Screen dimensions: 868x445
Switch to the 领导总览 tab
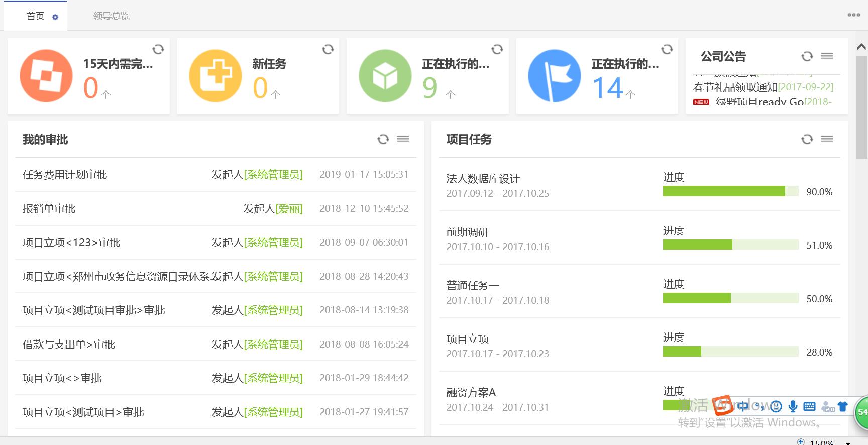(111, 16)
